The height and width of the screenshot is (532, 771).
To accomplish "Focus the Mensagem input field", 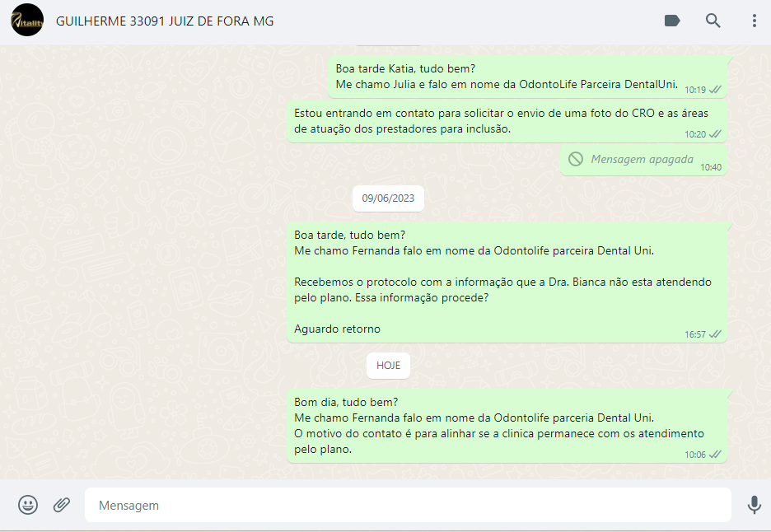I will (x=408, y=505).
